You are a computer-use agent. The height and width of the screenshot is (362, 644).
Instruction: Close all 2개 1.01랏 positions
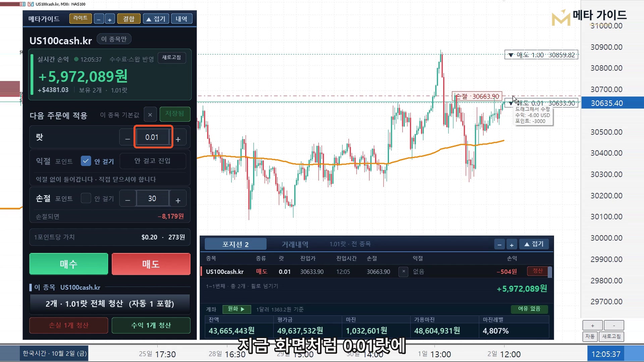pos(110,304)
